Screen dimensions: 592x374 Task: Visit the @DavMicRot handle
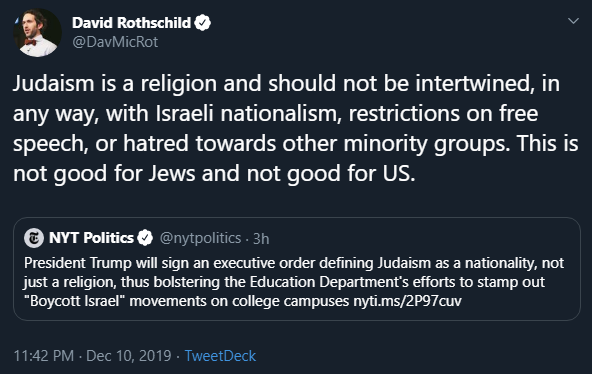coord(115,42)
